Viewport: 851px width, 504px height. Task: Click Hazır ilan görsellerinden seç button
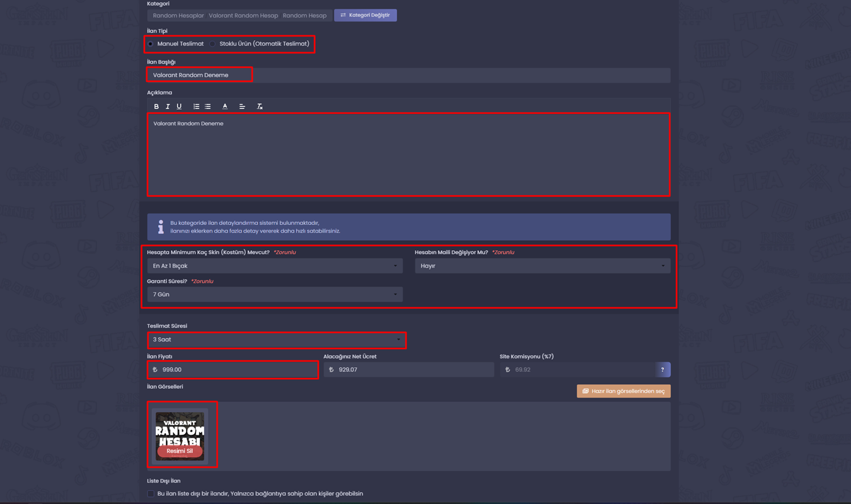(623, 391)
